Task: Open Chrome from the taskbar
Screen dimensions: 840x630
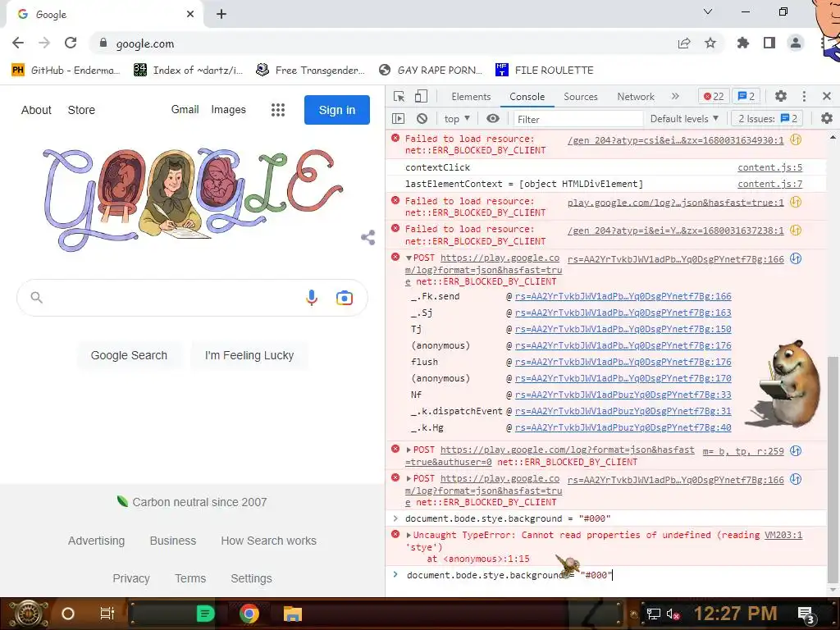Action: 249,614
